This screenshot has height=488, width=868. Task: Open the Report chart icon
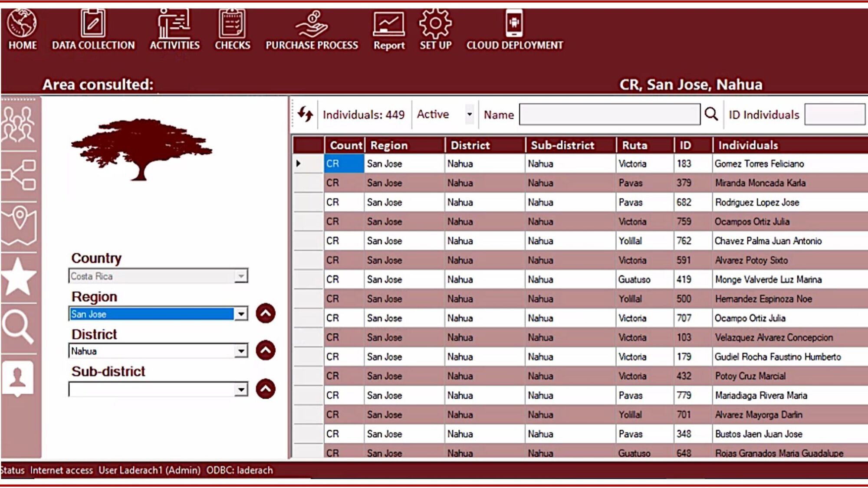(389, 24)
